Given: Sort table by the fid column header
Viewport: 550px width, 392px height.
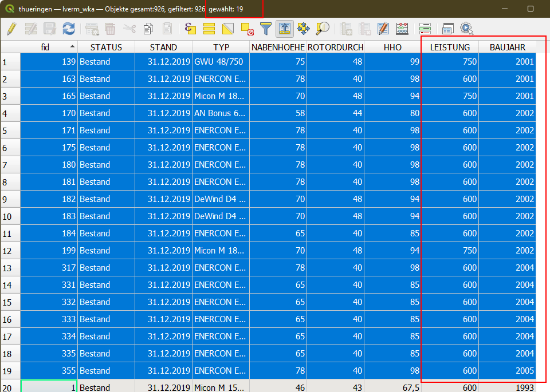Looking at the screenshot, I should pos(49,47).
